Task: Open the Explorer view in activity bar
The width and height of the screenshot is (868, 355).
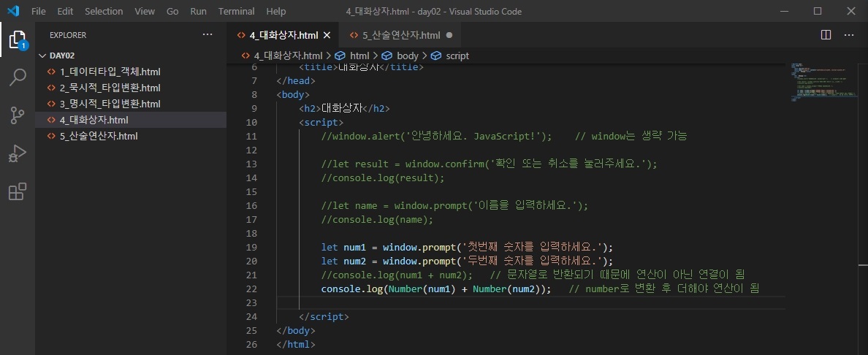Action: click(18, 40)
